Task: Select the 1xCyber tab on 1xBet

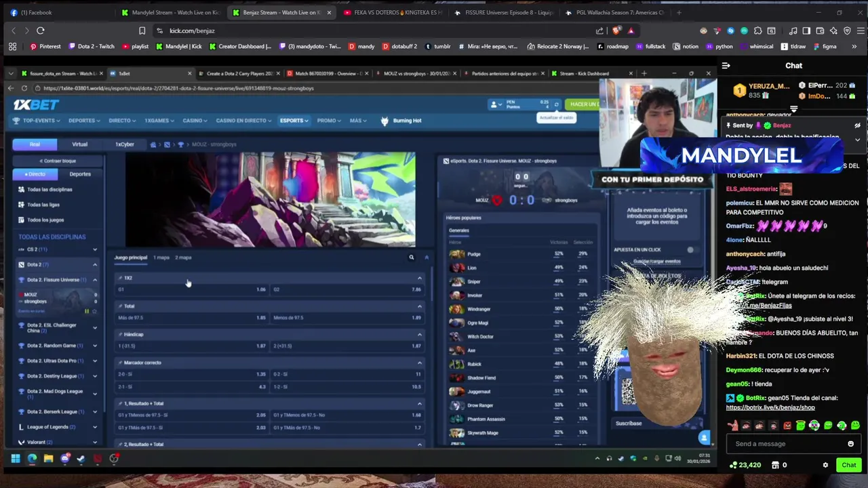Action: (124, 144)
